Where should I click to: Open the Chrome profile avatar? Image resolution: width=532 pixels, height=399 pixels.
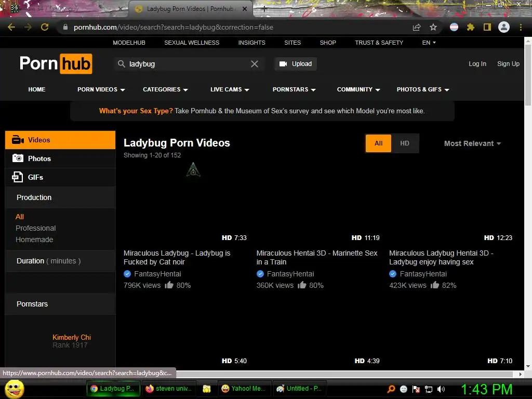tap(504, 27)
